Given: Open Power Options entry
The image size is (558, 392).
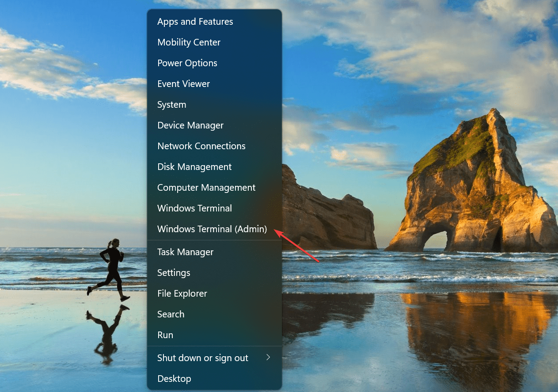Looking at the screenshot, I should pos(214,63).
